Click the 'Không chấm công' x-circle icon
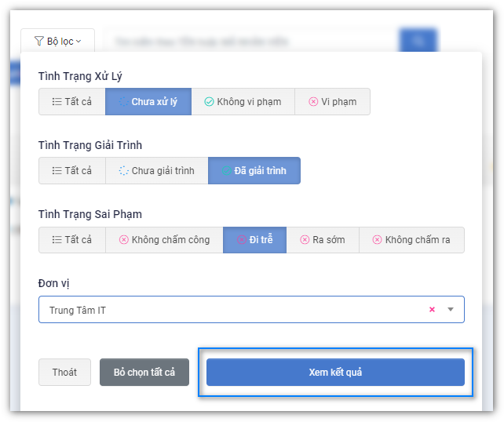Screen dimensions: 504x422 (x=123, y=240)
